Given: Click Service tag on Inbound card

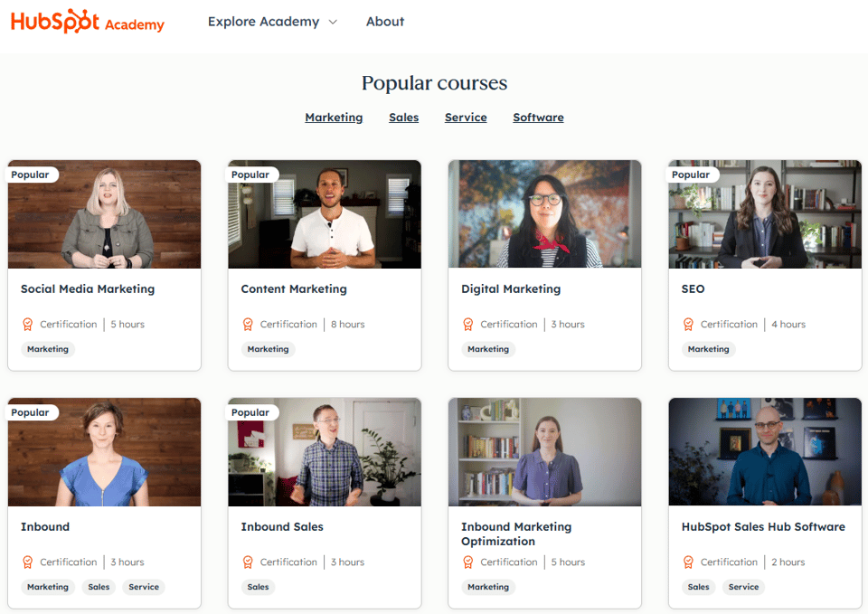Looking at the screenshot, I should coord(144,587).
